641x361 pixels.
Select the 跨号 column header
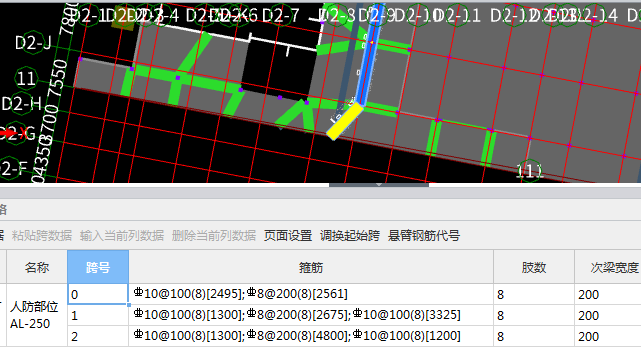tap(98, 267)
